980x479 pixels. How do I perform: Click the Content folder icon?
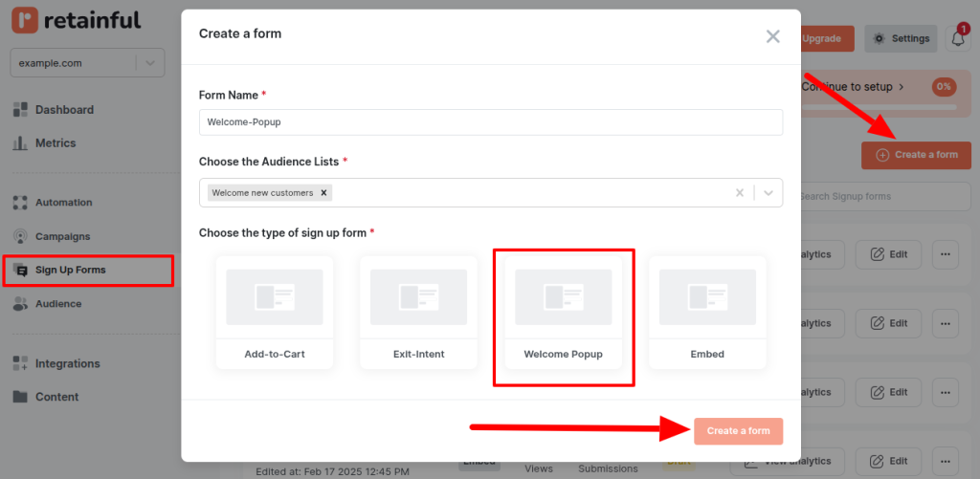(x=21, y=397)
